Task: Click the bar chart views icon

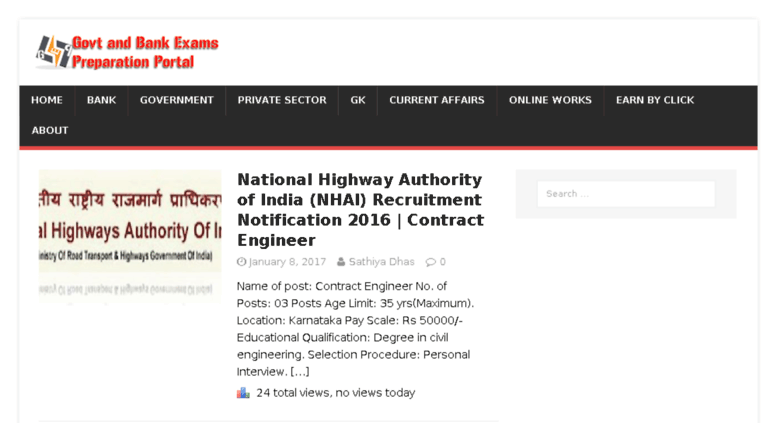Action: coord(243,393)
